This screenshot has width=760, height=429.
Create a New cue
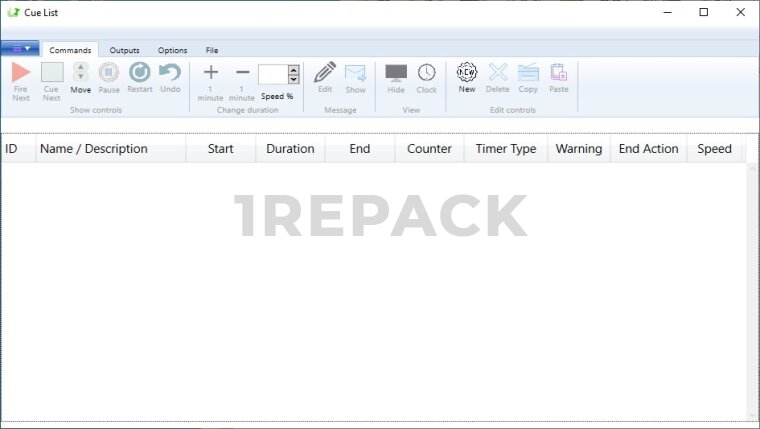pos(467,73)
